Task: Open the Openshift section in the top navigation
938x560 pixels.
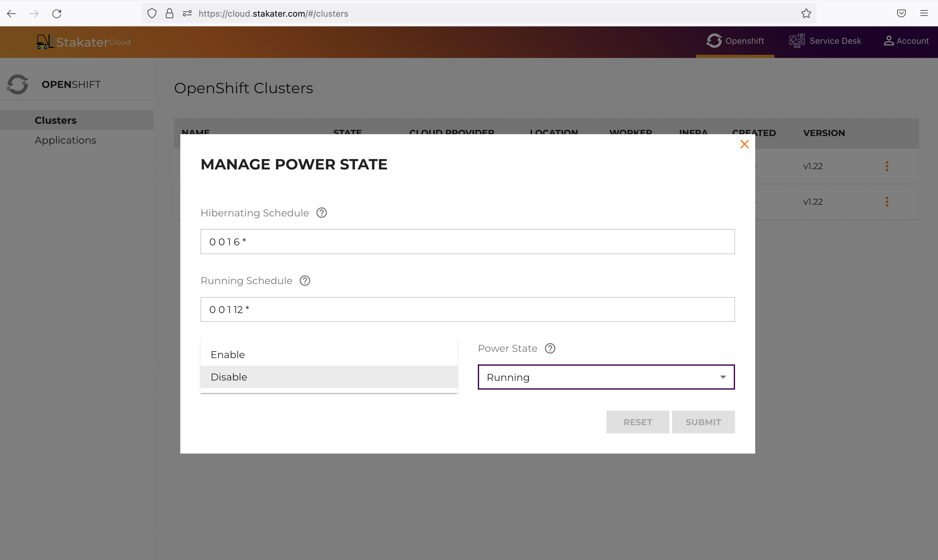Action: 736,41
